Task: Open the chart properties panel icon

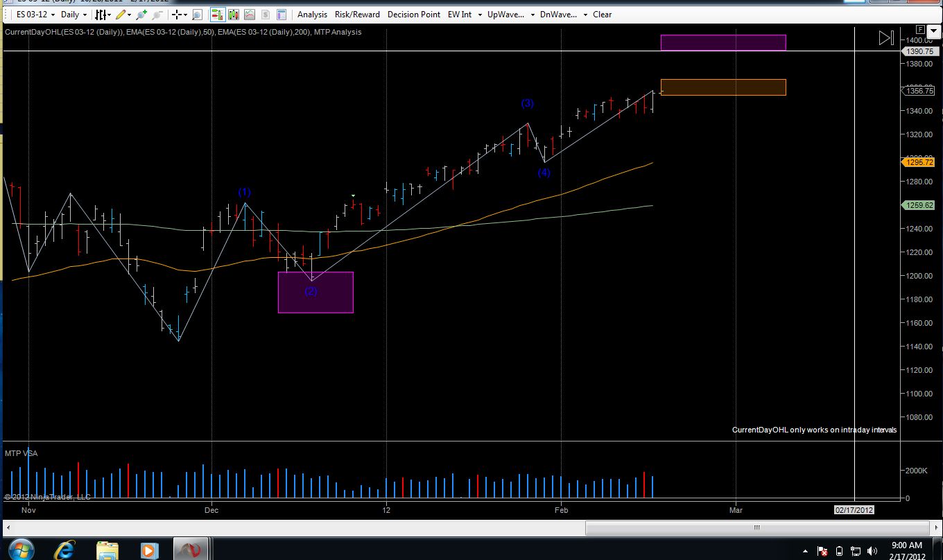Action: coord(282,14)
